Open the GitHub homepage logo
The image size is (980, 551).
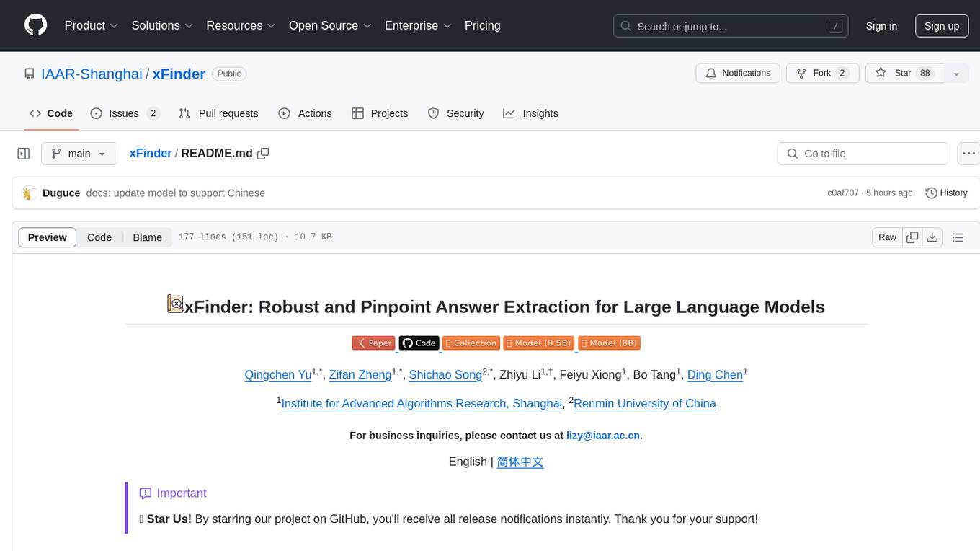(x=35, y=25)
